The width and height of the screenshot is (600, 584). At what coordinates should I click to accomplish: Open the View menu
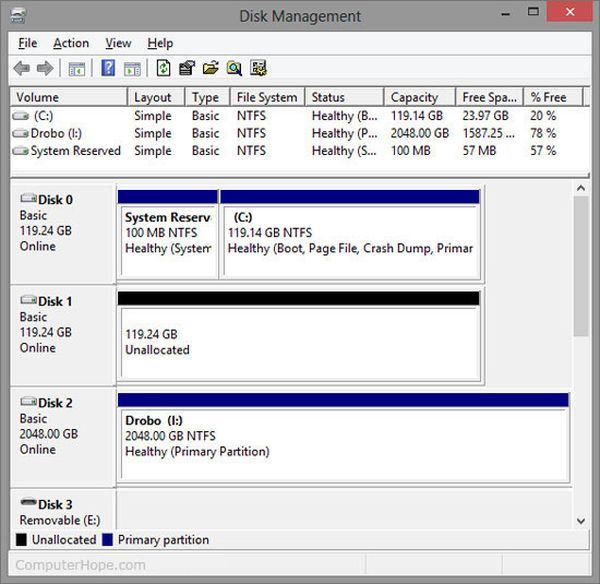(118, 43)
